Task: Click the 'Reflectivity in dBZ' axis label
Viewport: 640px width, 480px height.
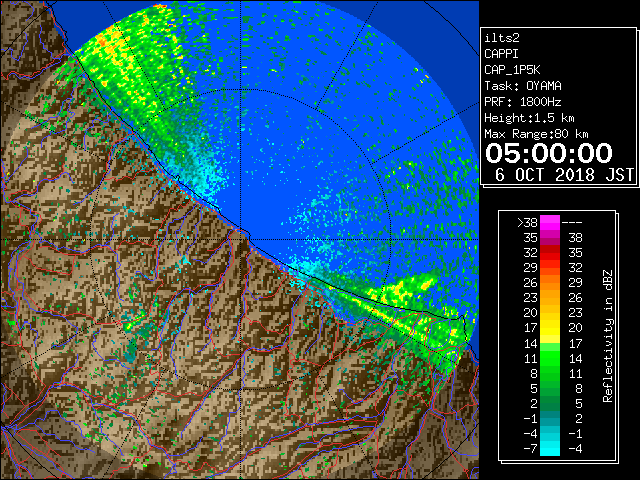Action: point(608,336)
